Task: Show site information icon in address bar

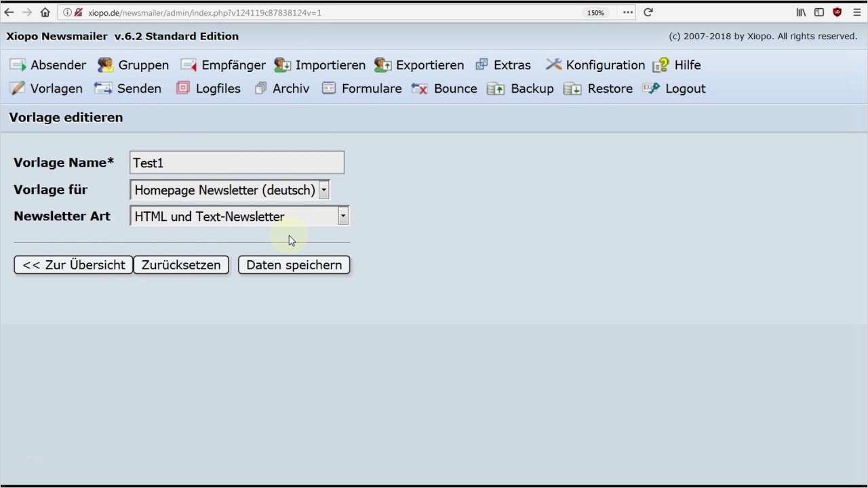Action: click(67, 12)
